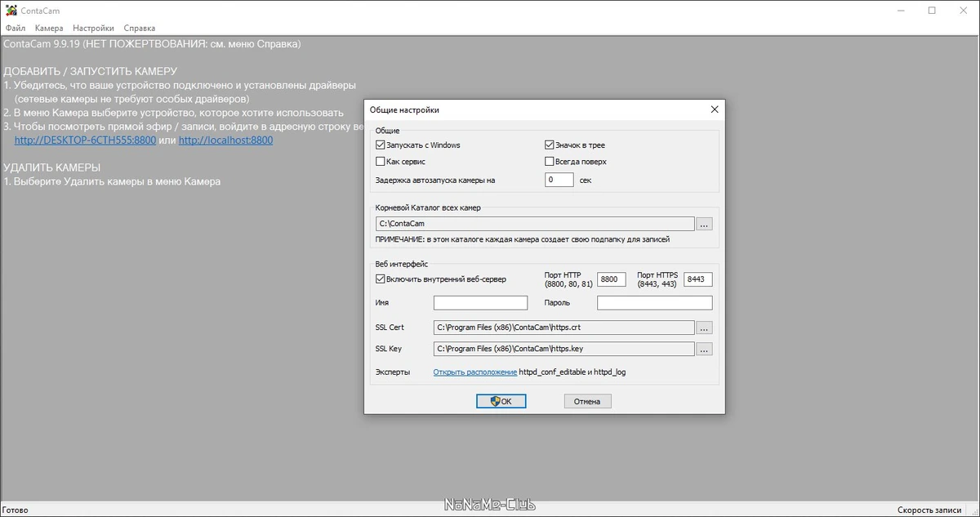Click the Общие настройки dialog title
Viewport: 980px width, 517px height.
[404, 109]
